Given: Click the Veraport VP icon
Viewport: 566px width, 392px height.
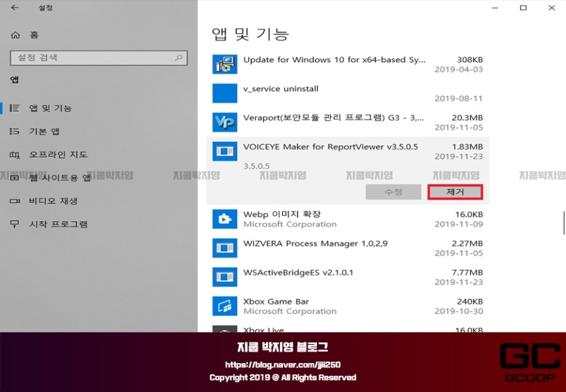Looking at the screenshot, I should (x=225, y=122).
